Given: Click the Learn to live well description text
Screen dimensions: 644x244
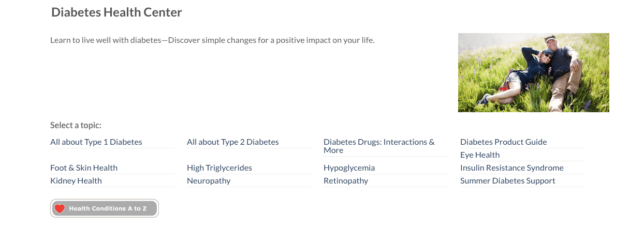Looking at the screenshot, I should 212,40.
